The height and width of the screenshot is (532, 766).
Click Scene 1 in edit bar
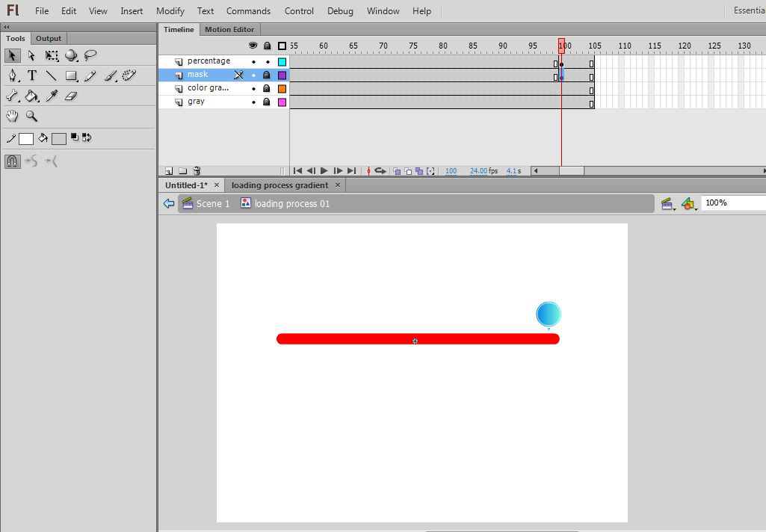tap(206, 204)
